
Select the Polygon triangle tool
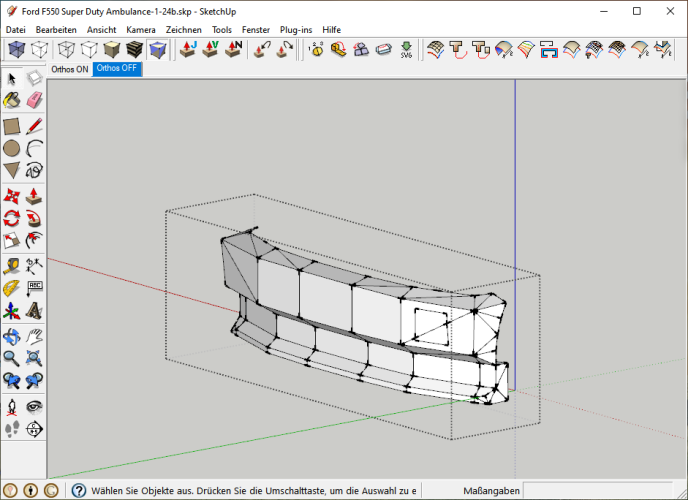12,170
